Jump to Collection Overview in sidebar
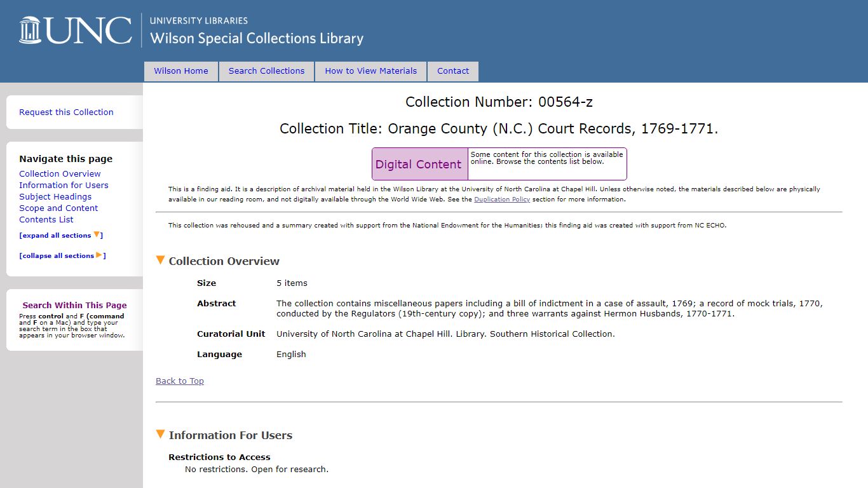This screenshot has width=868, height=488. 60,173
